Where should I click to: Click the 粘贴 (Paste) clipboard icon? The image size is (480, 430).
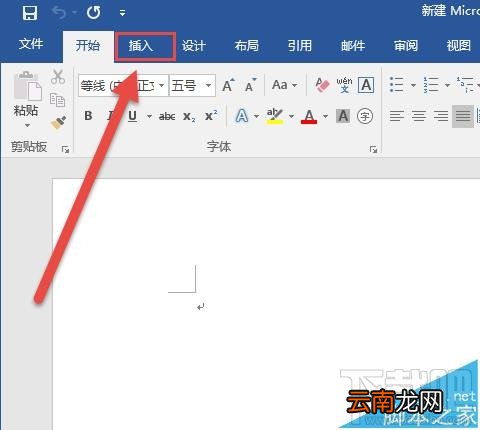click(27, 86)
